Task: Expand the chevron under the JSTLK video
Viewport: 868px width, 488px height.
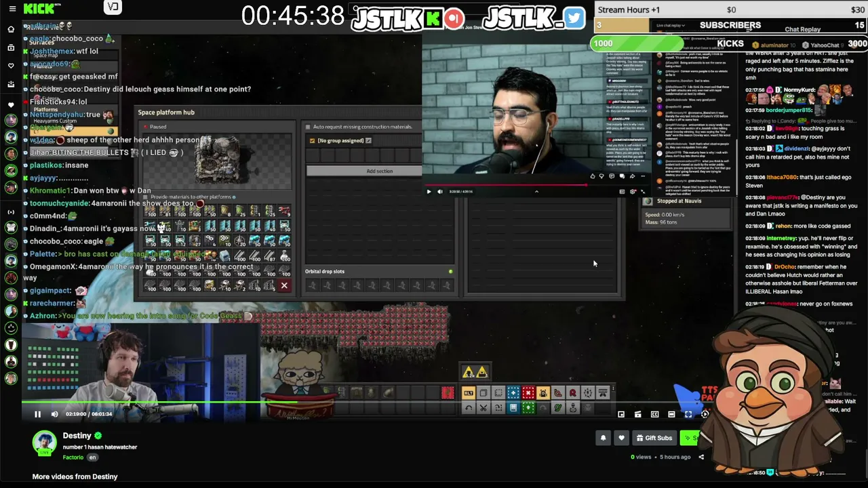Action: point(536,192)
